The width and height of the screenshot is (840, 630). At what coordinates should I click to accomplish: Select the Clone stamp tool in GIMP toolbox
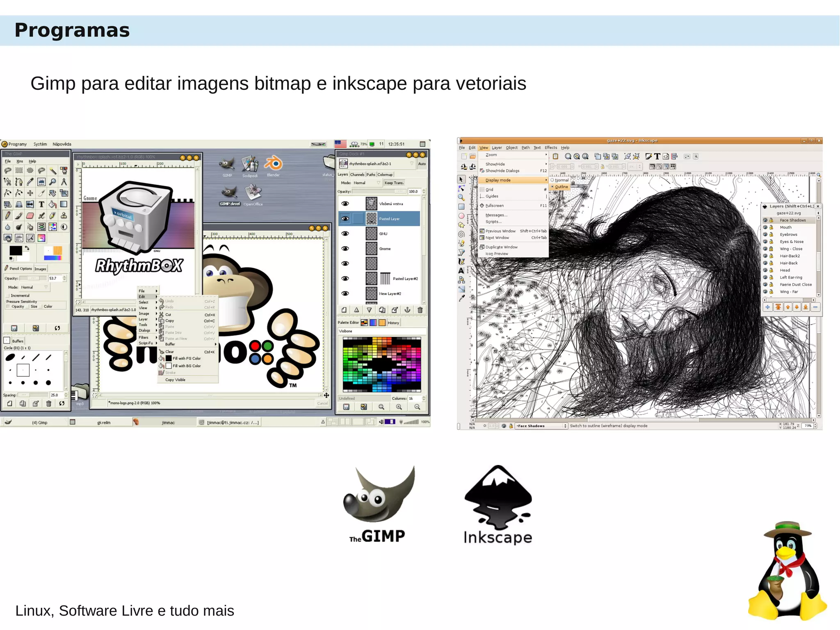[x=64, y=215]
